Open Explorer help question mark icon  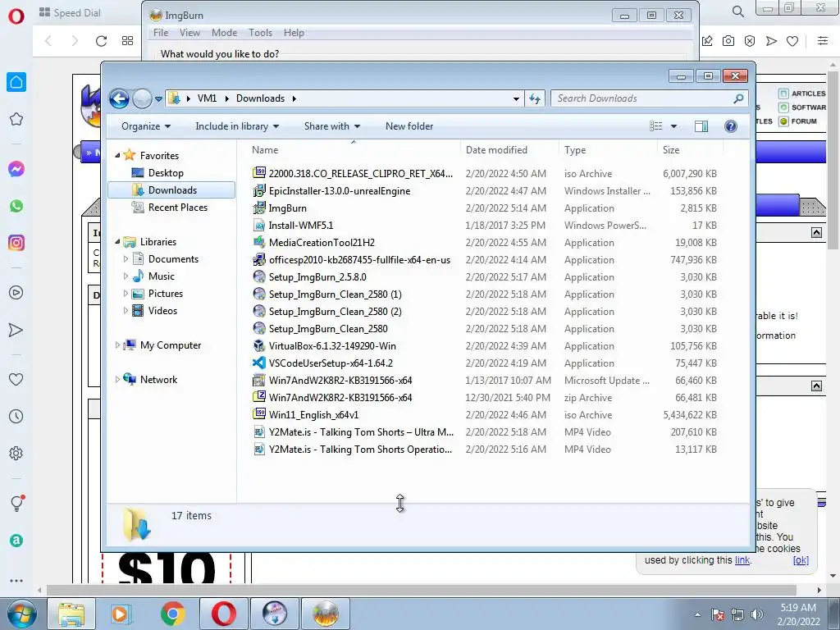pos(730,126)
